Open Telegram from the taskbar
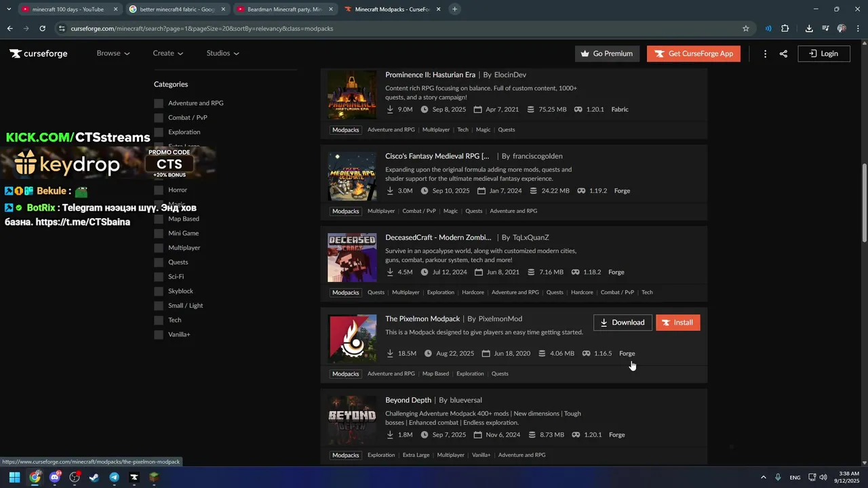 pyautogui.click(x=114, y=477)
